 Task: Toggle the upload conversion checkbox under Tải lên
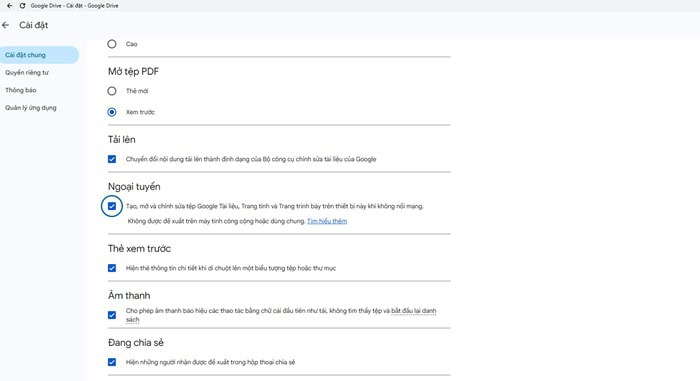click(112, 159)
